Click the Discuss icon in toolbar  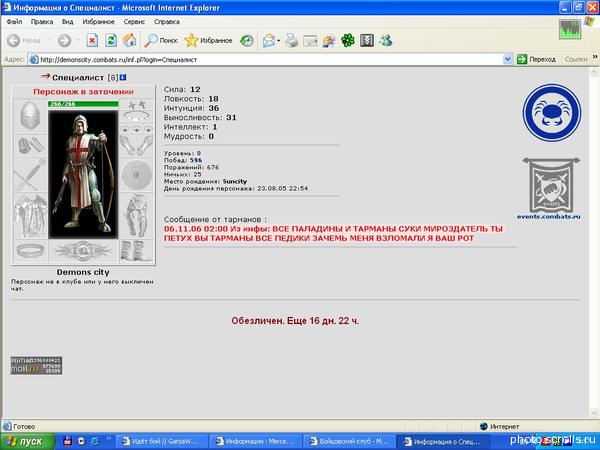click(x=329, y=41)
